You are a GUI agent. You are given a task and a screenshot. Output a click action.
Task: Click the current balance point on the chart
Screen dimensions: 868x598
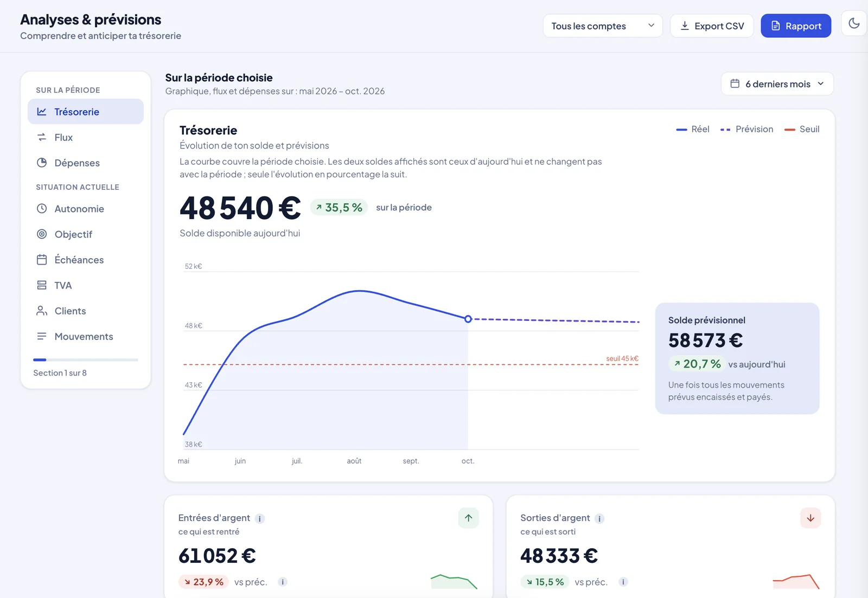(468, 319)
